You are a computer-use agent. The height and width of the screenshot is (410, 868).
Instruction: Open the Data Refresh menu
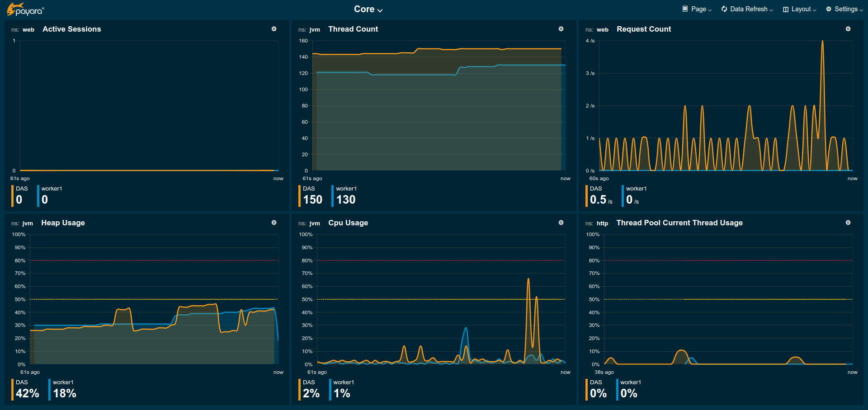coord(747,9)
